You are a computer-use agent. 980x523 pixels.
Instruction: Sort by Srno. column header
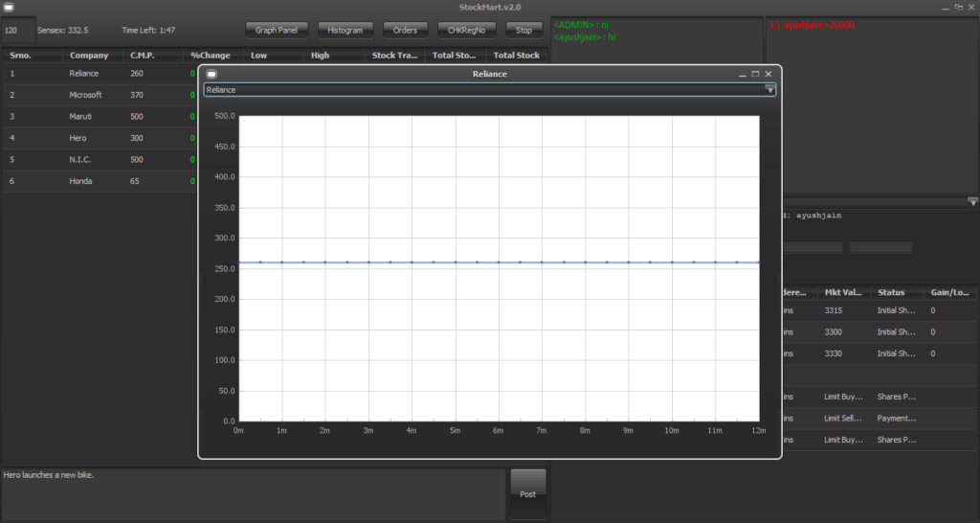[x=32, y=55]
